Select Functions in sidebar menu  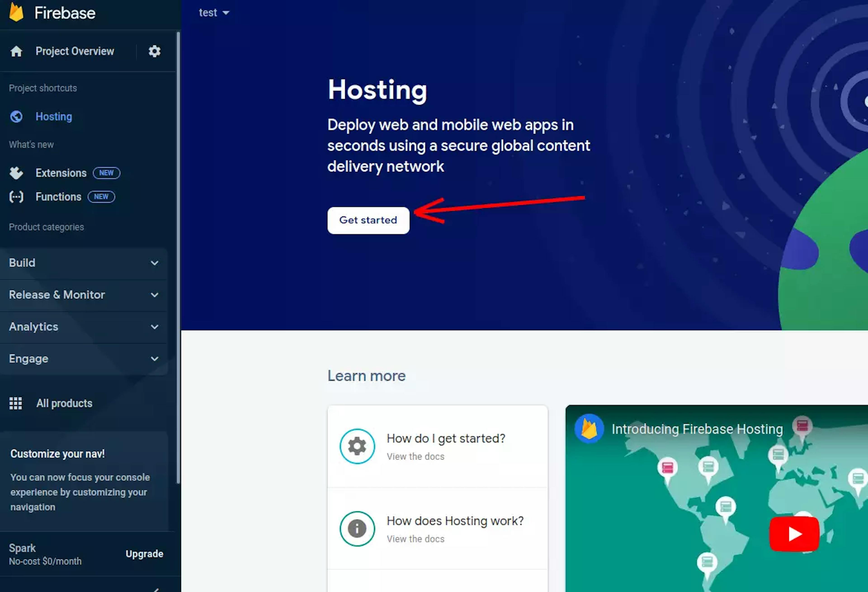(x=58, y=197)
